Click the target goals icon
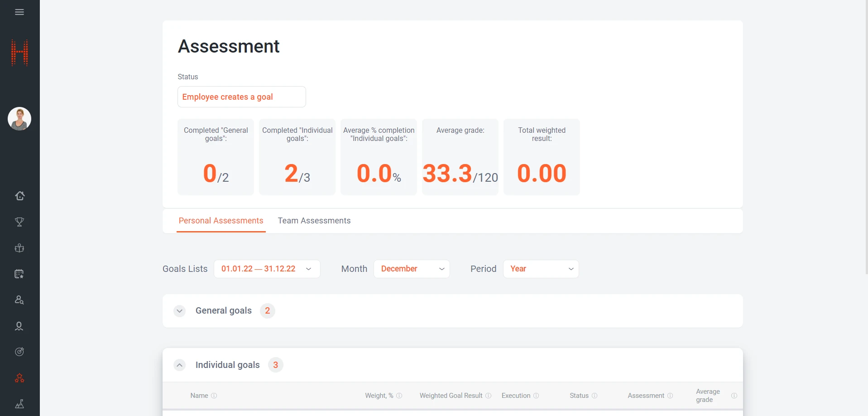868x416 pixels. (19, 352)
